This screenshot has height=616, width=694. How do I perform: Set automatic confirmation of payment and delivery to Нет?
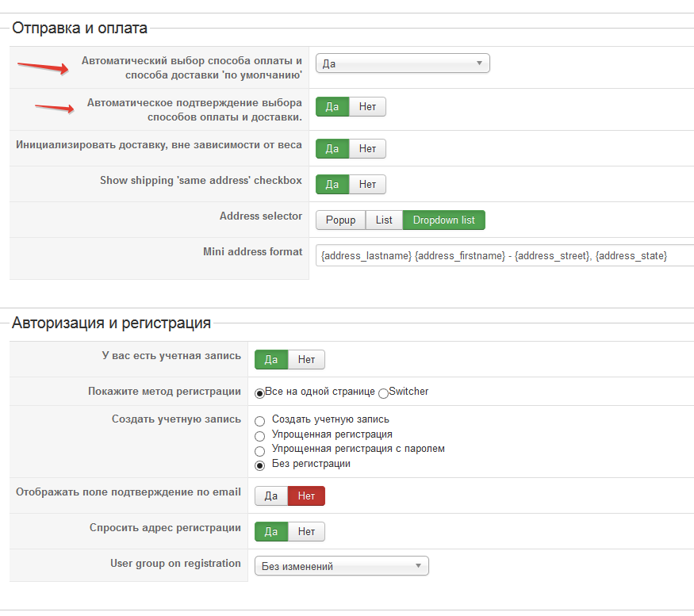pyautogui.click(x=367, y=106)
